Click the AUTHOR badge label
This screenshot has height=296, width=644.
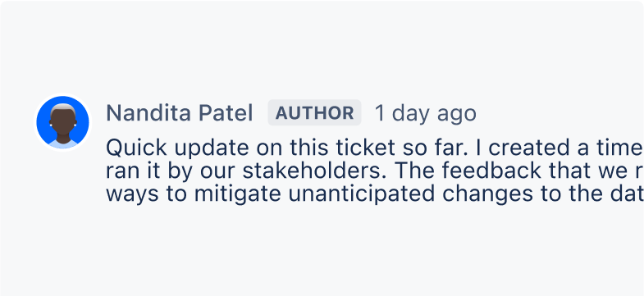pos(314,113)
